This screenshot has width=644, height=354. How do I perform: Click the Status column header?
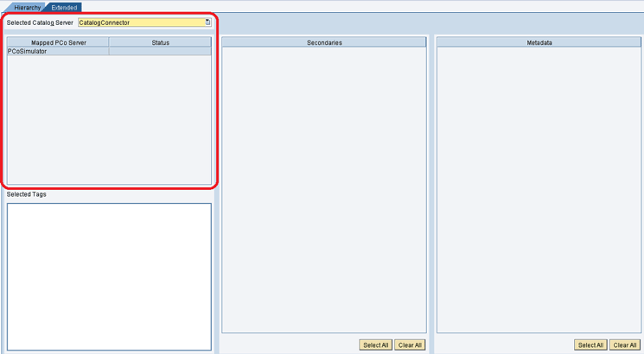[160, 42]
